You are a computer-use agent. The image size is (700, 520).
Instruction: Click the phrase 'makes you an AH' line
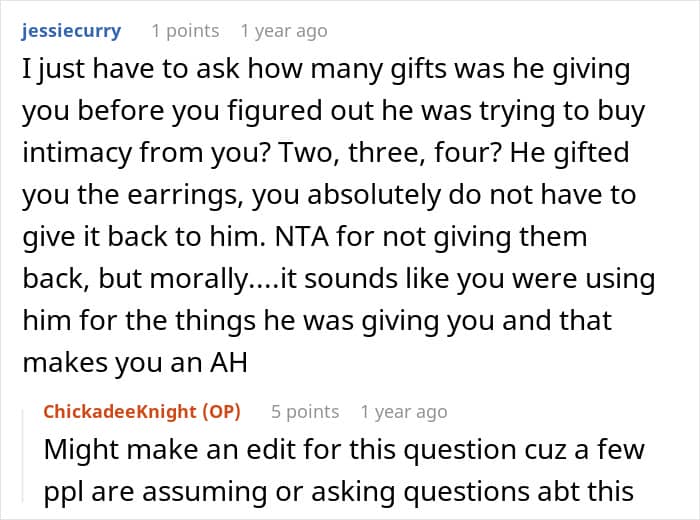click(x=135, y=363)
